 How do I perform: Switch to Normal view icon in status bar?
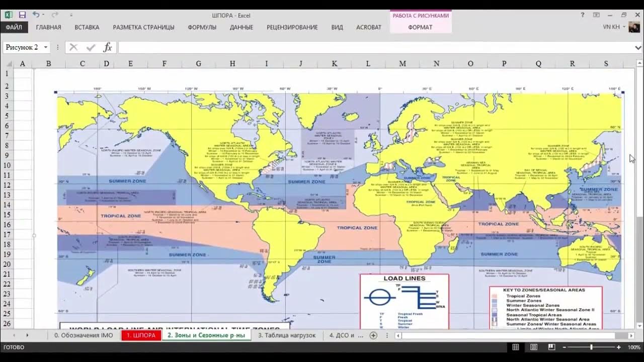(x=516, y=347)
